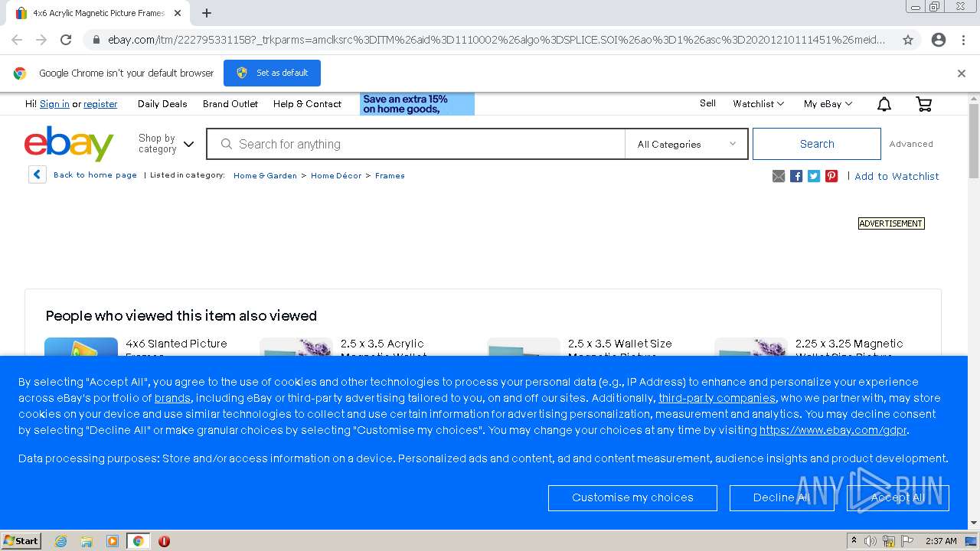Screen dimensions: 980x551
Task: Click Customise my choices button
Action: coord(632,497)
